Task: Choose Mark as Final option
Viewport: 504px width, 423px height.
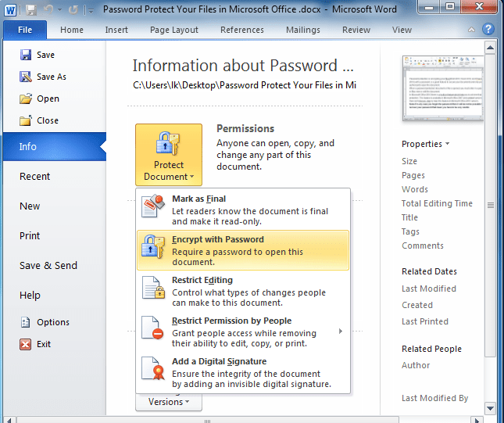Action: [x=243, y=210]
